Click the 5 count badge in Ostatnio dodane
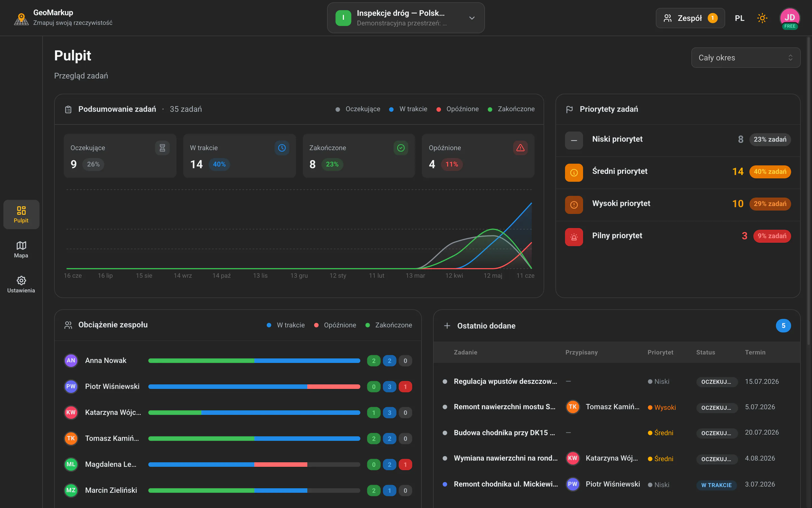 [x=783, y=326]
